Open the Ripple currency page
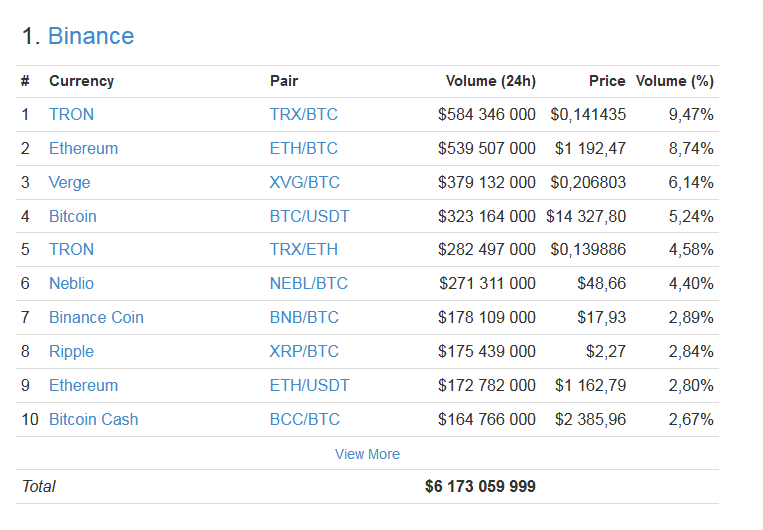763x530 pixels. [71, 352]
